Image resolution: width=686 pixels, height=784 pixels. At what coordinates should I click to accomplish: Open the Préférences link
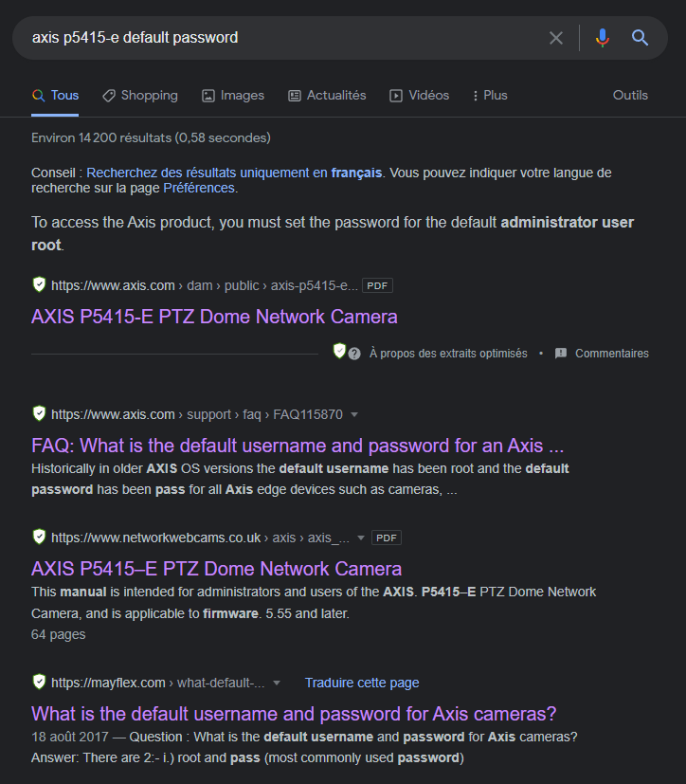coord(199,188)
